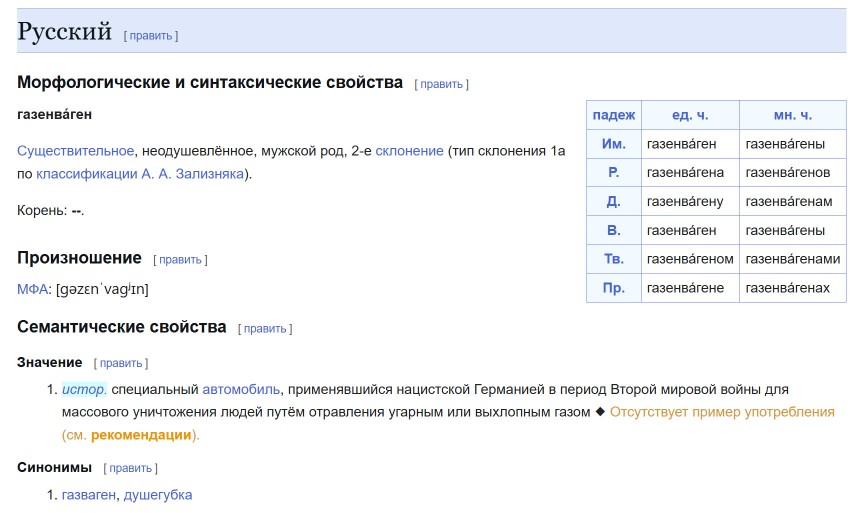Edit the Семантические свойства section

pyautogui.click(x=265, y=328)
